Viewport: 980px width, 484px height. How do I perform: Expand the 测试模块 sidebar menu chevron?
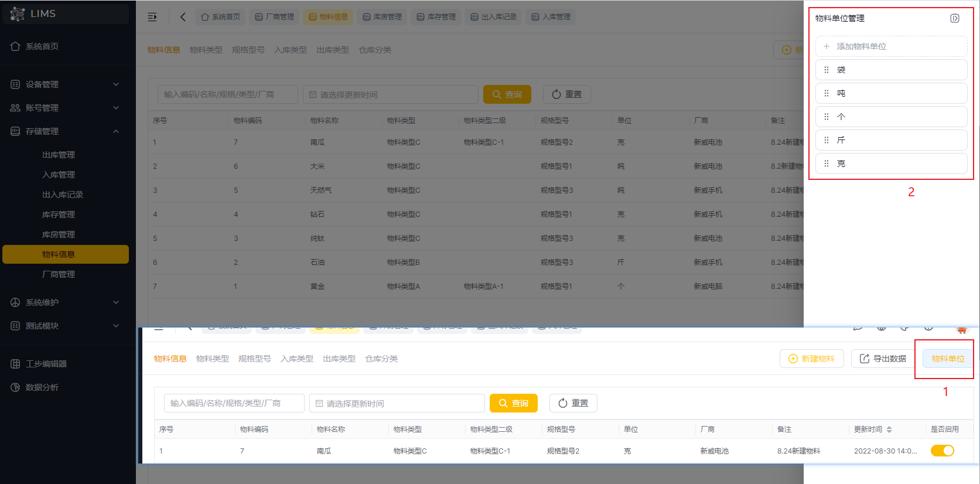click(x=116, y=326)
